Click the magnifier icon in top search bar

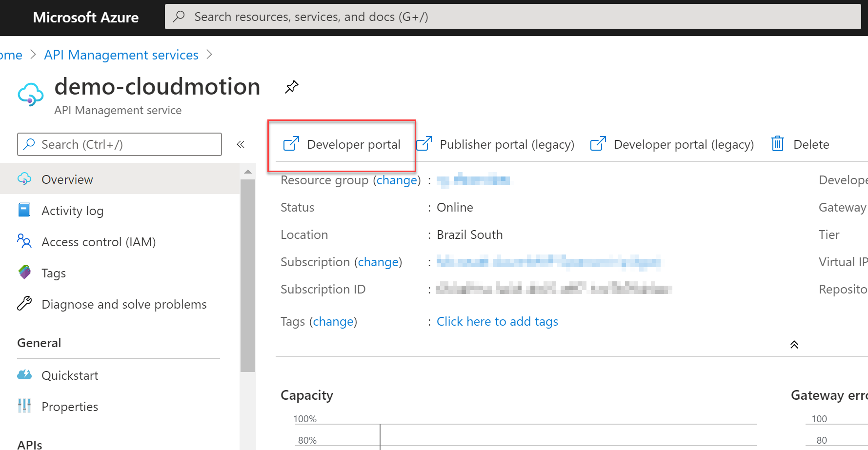click(179, 17)
